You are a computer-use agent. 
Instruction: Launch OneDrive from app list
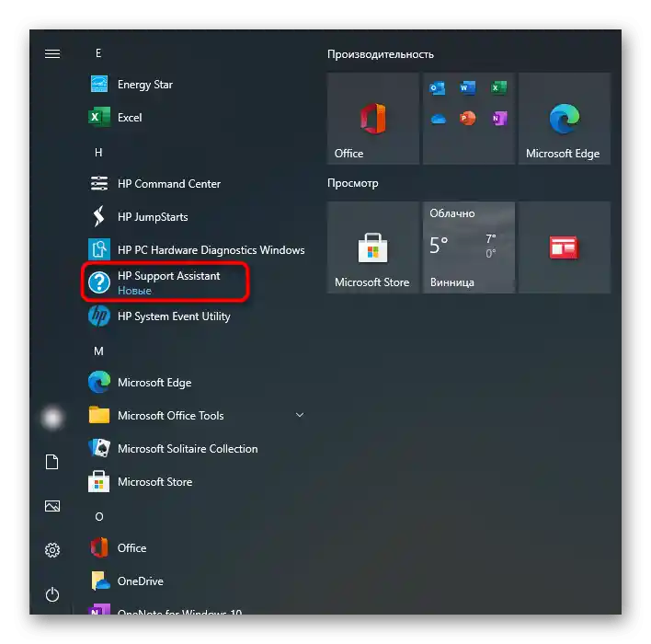tap(100, 581)
